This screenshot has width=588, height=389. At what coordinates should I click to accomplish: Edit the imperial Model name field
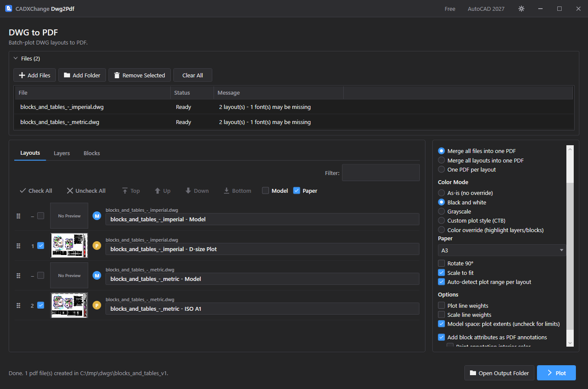[x=262, y=219]
